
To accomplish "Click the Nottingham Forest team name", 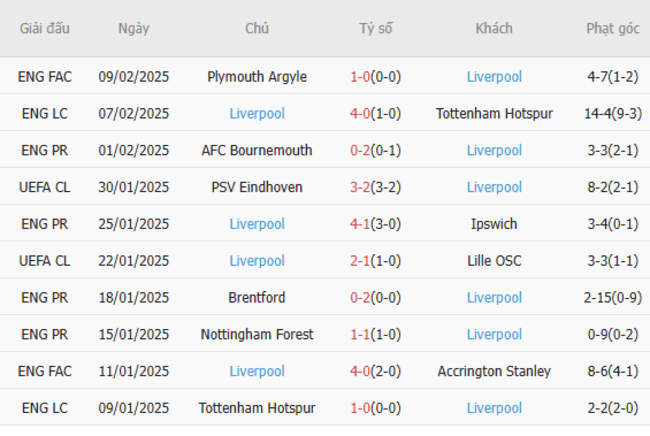I will coord(257,334).
